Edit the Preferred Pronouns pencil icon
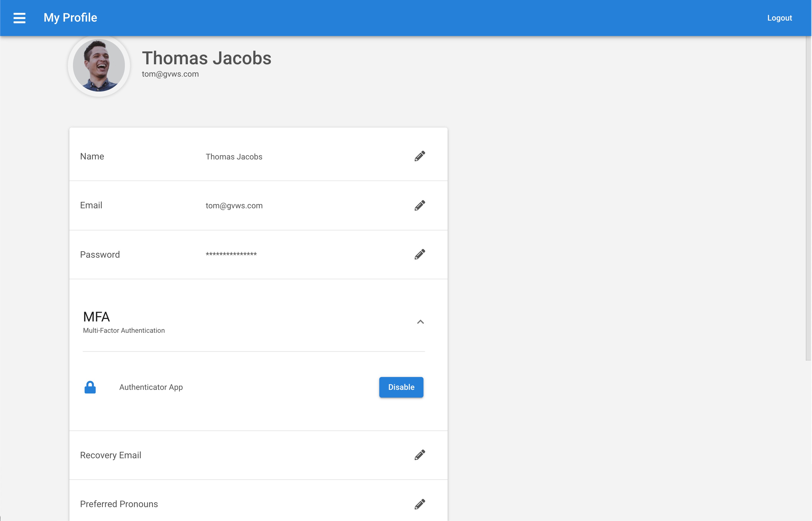The width and height of the screenshot is (812, 521). tap(420, 504)
